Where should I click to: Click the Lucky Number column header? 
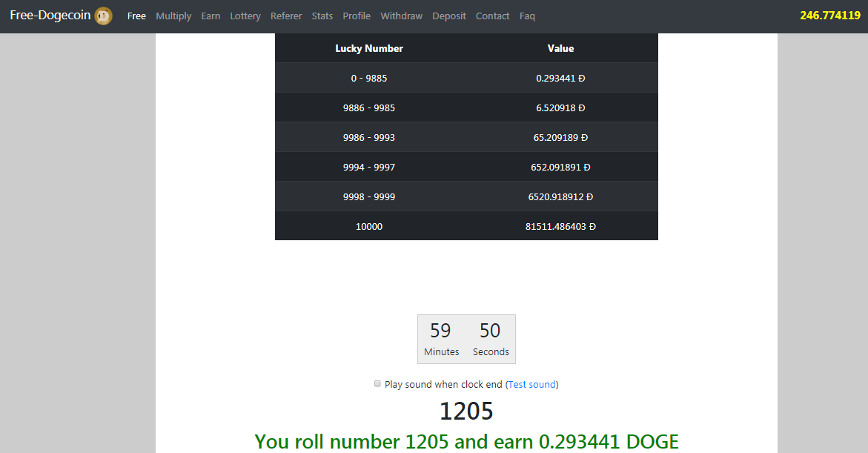(369, 48)
